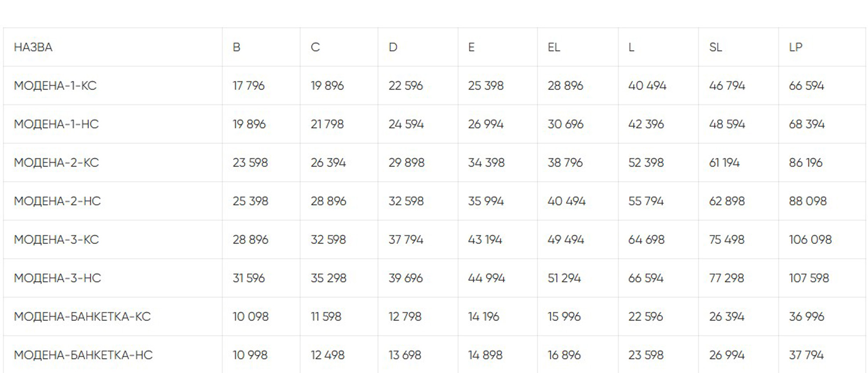Click the НАЗВА column header

pos(33,47)
